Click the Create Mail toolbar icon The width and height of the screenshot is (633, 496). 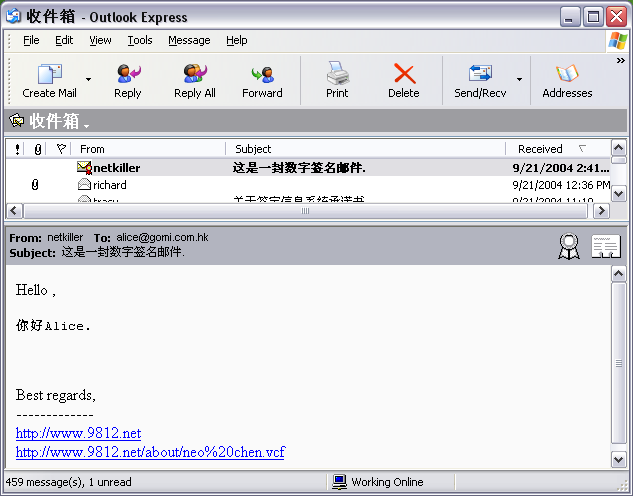point(50,74)
